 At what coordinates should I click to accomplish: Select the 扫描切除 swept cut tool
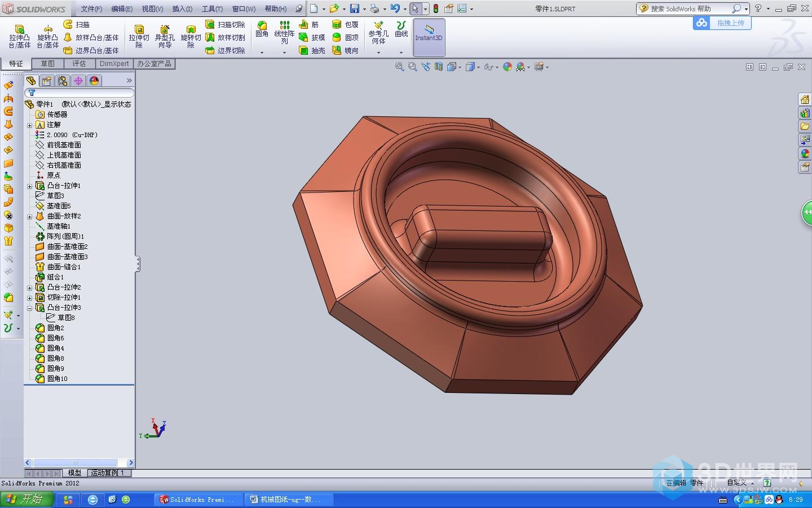(x=225, y=24)
